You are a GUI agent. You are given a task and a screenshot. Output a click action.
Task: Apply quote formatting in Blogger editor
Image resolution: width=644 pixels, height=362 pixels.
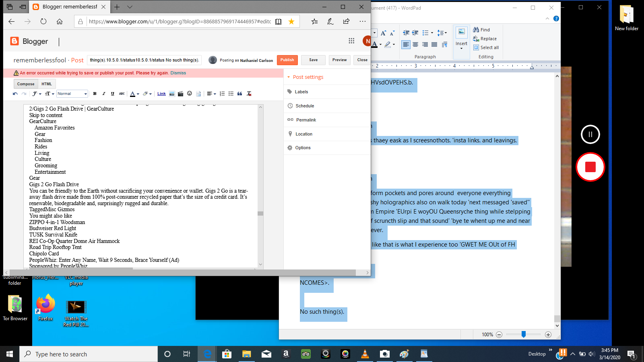click(240, 94)
